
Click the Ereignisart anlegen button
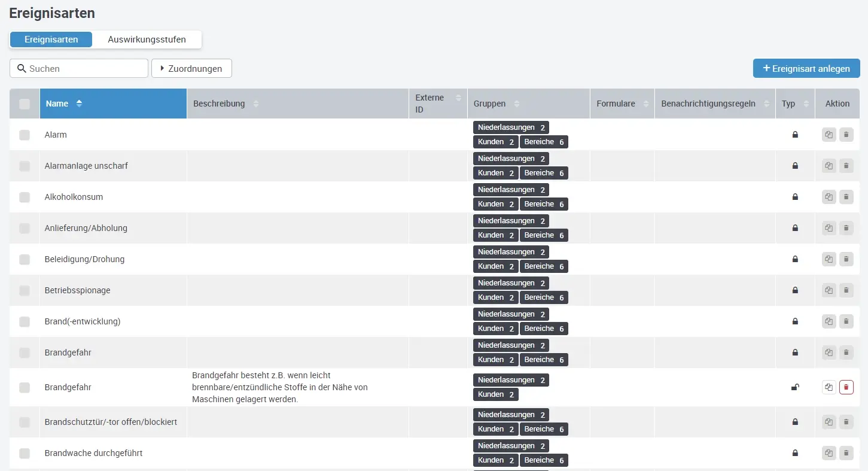[806, 68]
